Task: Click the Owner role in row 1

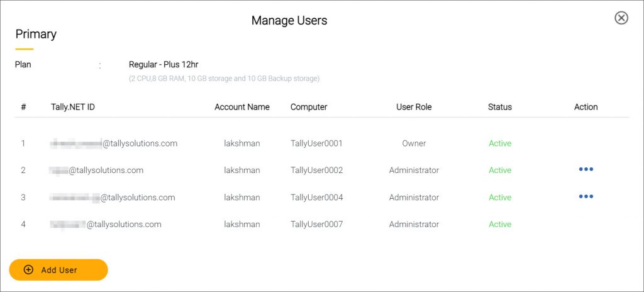Action: (x=414, y=143)
